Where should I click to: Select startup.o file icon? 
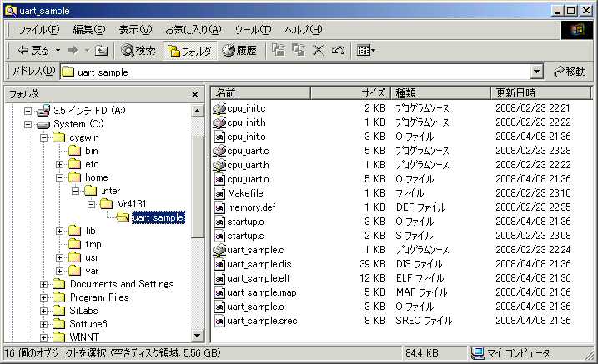219,222
